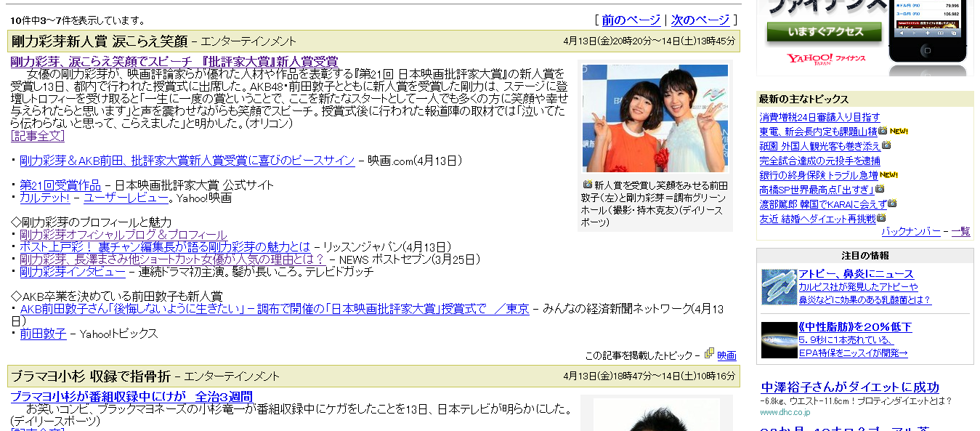Go to 前のページ

[631, 20]
